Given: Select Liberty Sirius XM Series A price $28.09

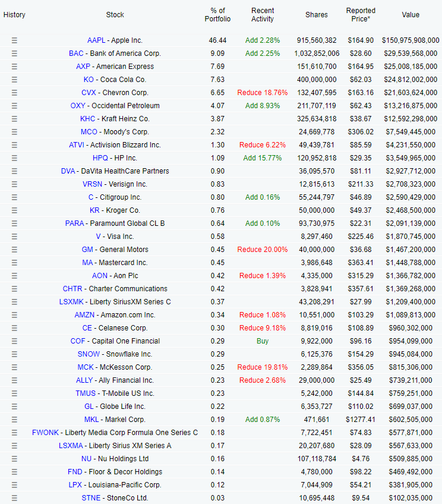Looking at the screenshot, I should point(361,446).
